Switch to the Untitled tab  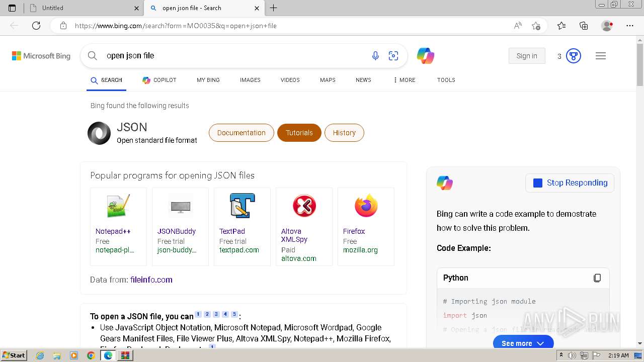point(83,8)
